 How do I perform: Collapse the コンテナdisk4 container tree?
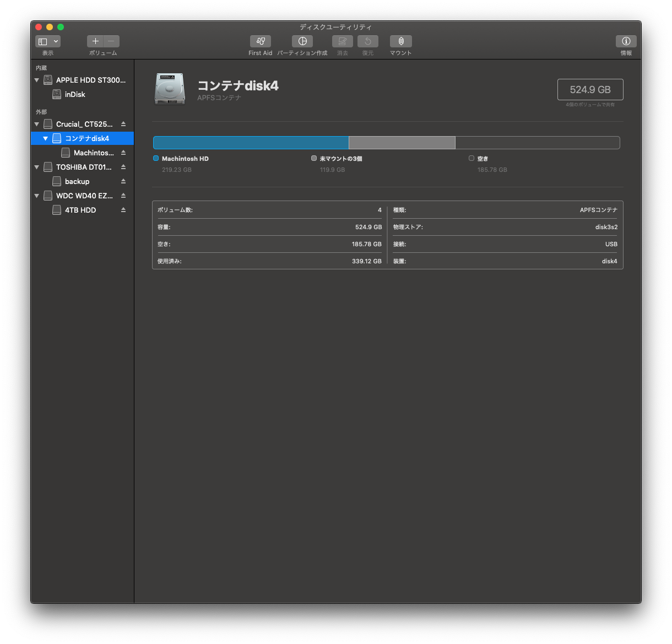pyautogui.click(x=46, y=138)
